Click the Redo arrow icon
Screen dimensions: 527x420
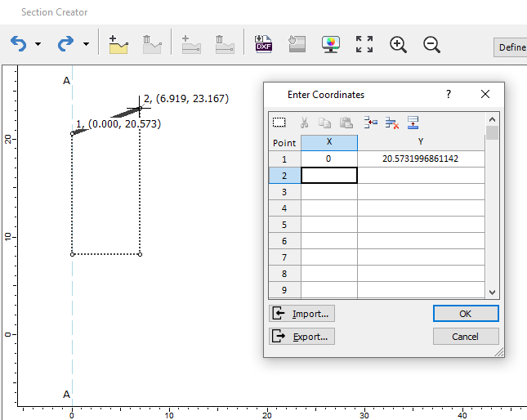[65, 44]
